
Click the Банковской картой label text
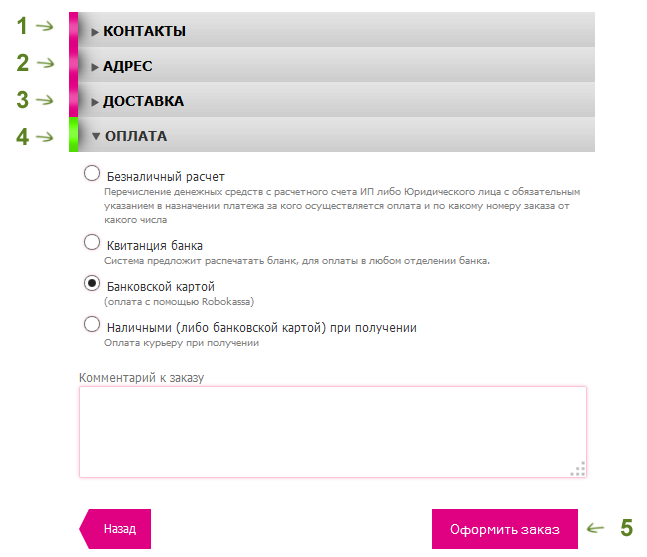161,287
